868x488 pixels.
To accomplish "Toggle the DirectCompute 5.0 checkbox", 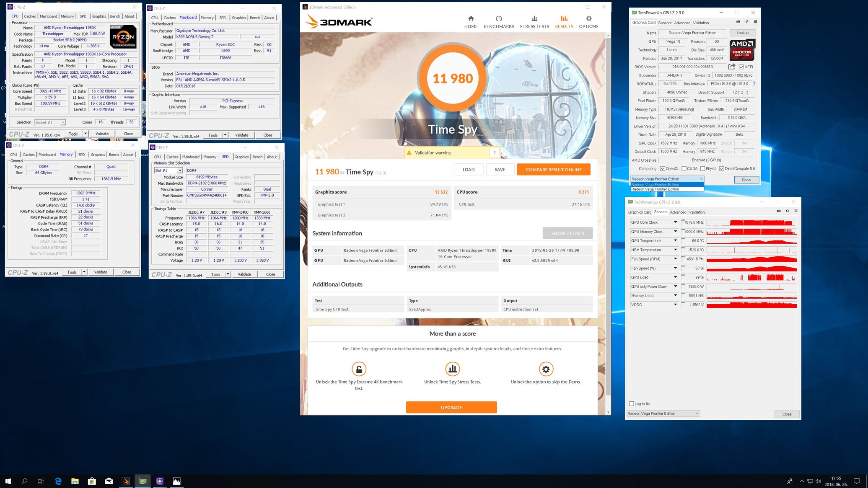I will tap(721, 169).
